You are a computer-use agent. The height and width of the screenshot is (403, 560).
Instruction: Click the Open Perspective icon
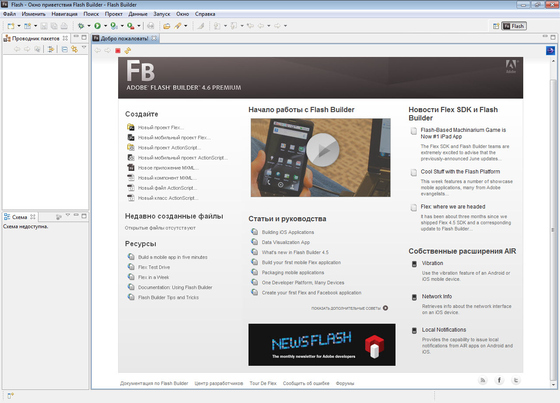coord(496,26)
